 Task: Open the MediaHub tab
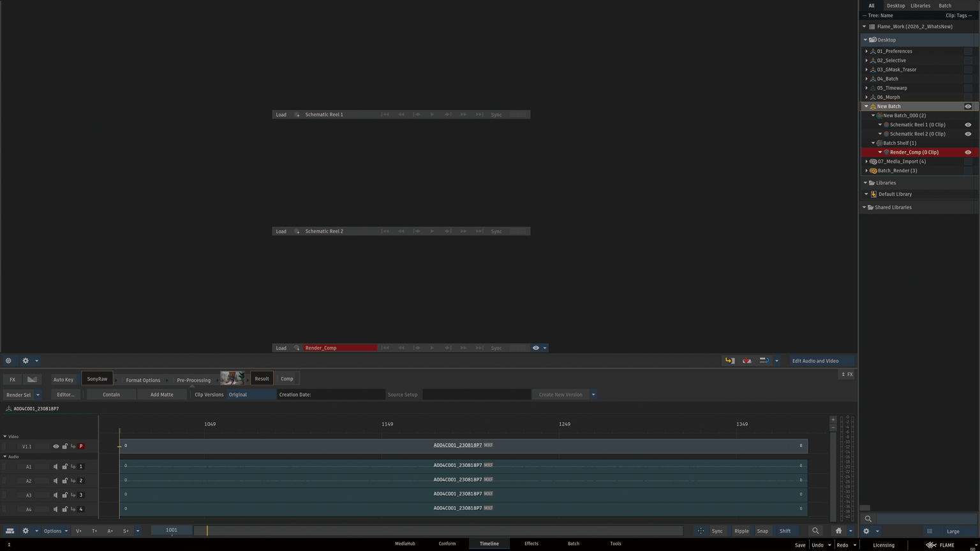click(405, 544)
